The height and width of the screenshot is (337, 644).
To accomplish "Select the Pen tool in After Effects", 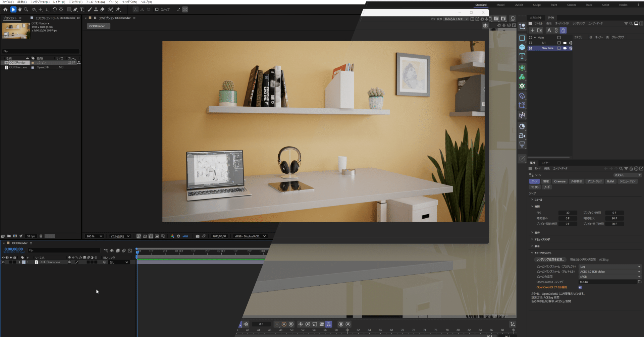I will pyautogui.click(x=76, y=9).
